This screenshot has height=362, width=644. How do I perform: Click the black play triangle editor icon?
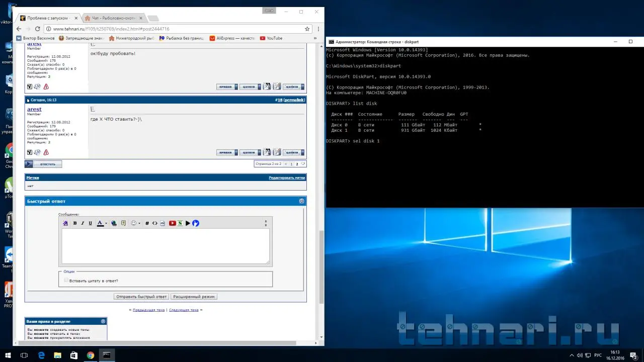pyautogui.click(x=188, y=223)
